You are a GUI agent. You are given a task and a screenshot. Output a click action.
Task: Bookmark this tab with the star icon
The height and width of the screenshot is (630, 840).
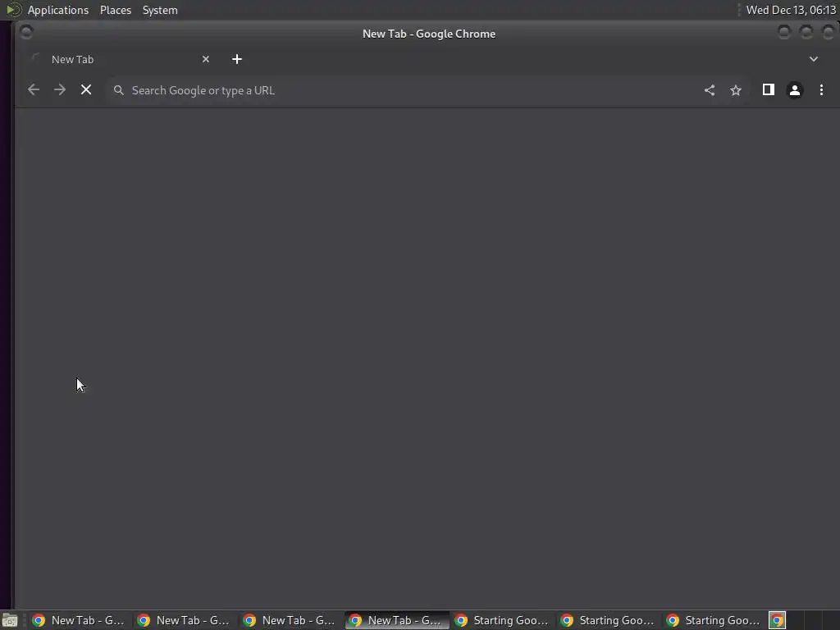tap(736, 90)
